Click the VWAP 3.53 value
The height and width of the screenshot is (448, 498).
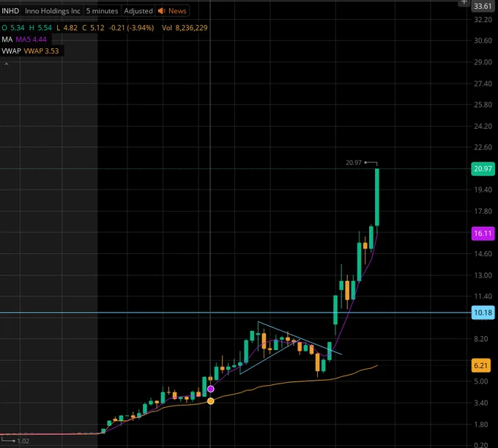point(41,51)
